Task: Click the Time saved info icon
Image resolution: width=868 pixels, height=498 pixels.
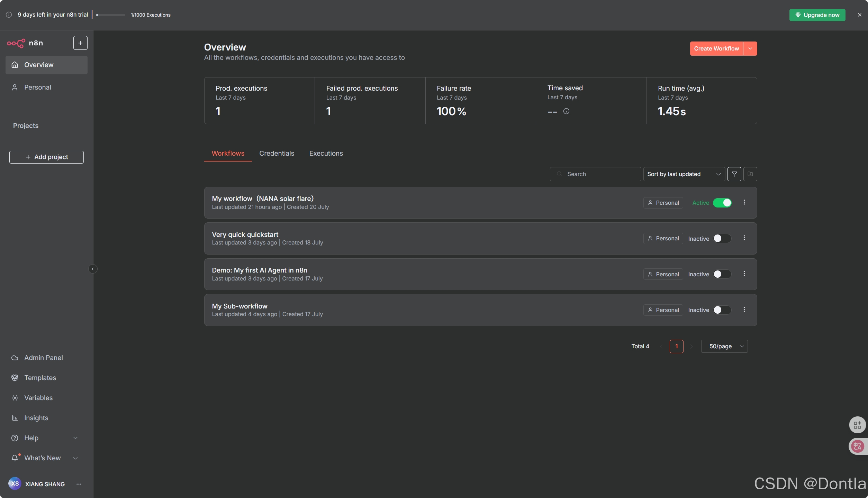Action: click(566, 111)
